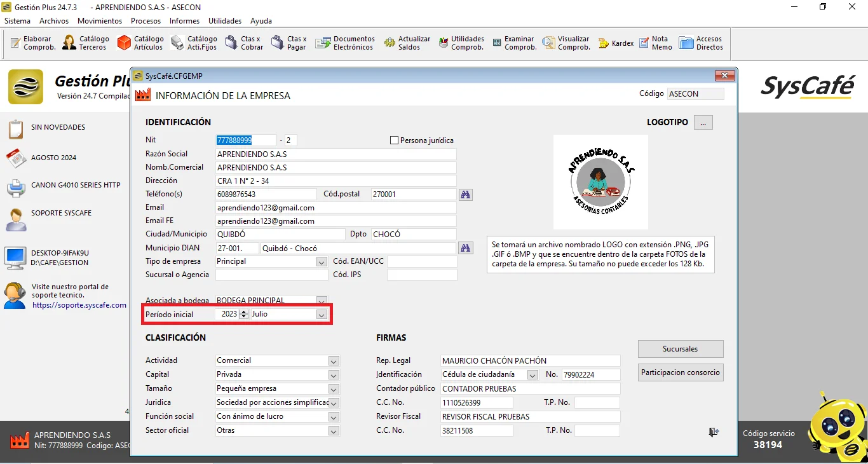Image resolution: width=868 pixels, height=464 pixels.
Task: Open Documentos Electrónicos from the toolbar
Action: 346,43
